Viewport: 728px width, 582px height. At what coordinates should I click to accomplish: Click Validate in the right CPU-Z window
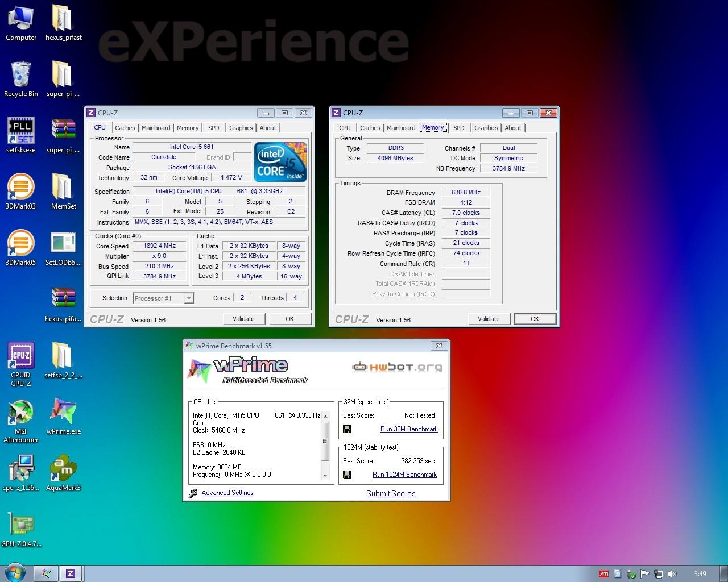489,319
